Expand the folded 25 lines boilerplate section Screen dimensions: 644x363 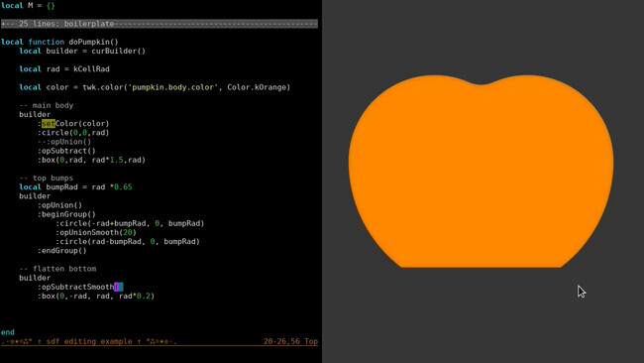click(160, 24)
